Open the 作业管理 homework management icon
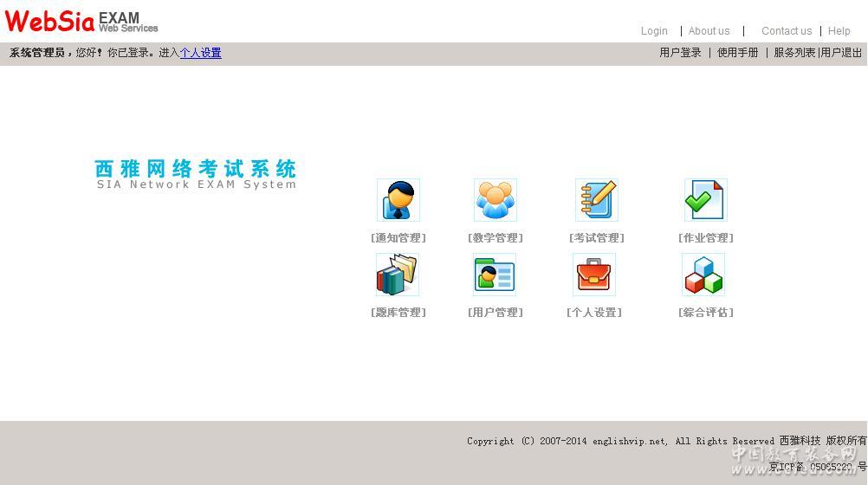Screen dimensions: 868x485 point(706,200)
